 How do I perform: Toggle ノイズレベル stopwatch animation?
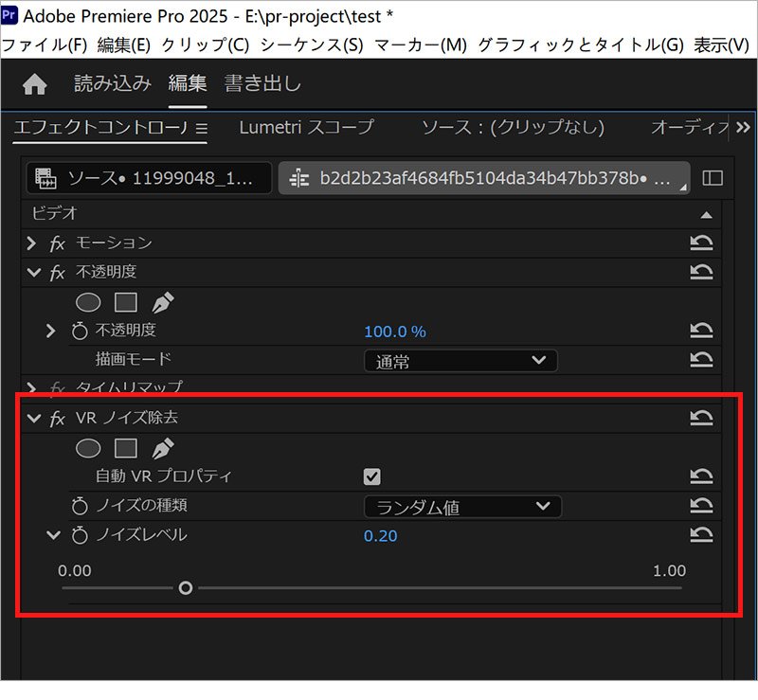click(80, 535)
